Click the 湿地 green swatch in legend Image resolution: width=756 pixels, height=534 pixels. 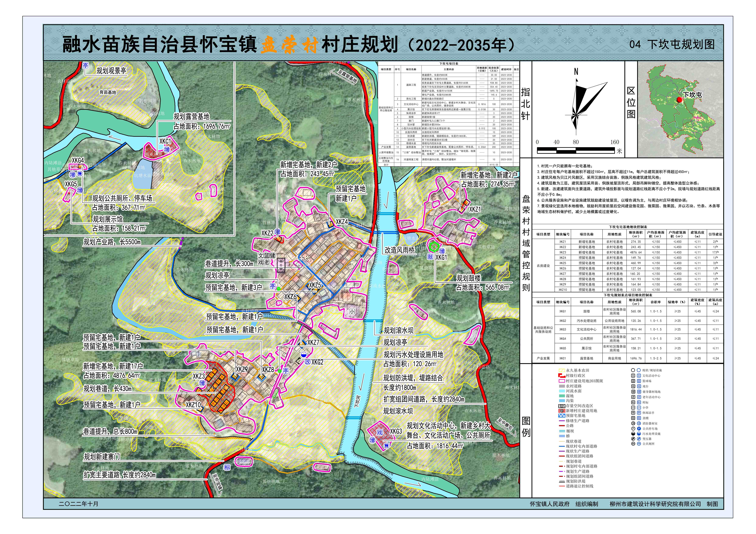pos(562,396)
